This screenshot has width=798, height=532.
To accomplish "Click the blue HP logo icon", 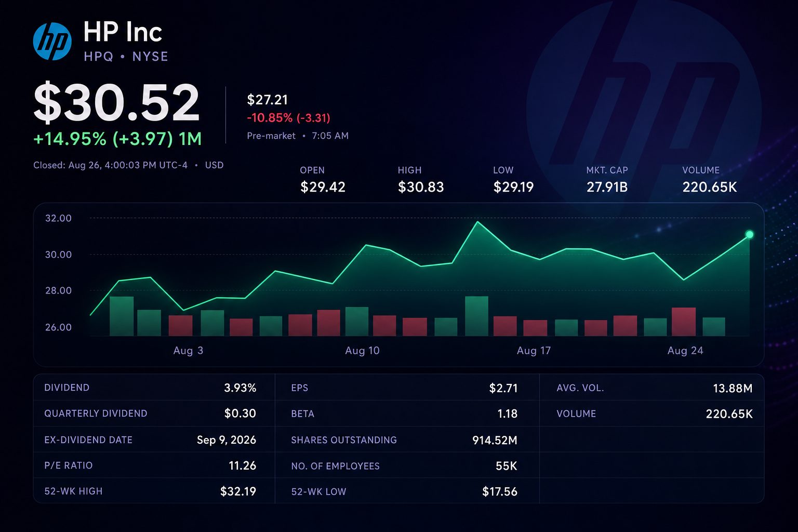I will pos(52,41).
